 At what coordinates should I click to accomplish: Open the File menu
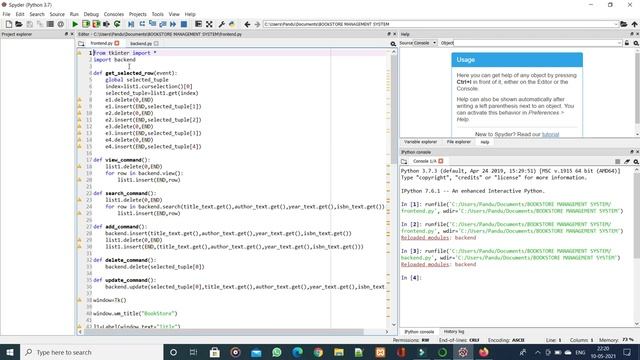pyautogui.click(x=7, y=14)
